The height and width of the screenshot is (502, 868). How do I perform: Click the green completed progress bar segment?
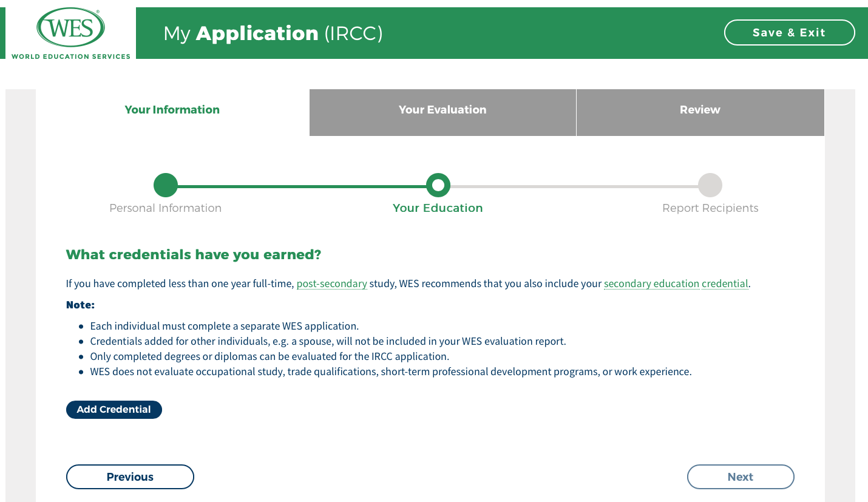coord(302,186)
